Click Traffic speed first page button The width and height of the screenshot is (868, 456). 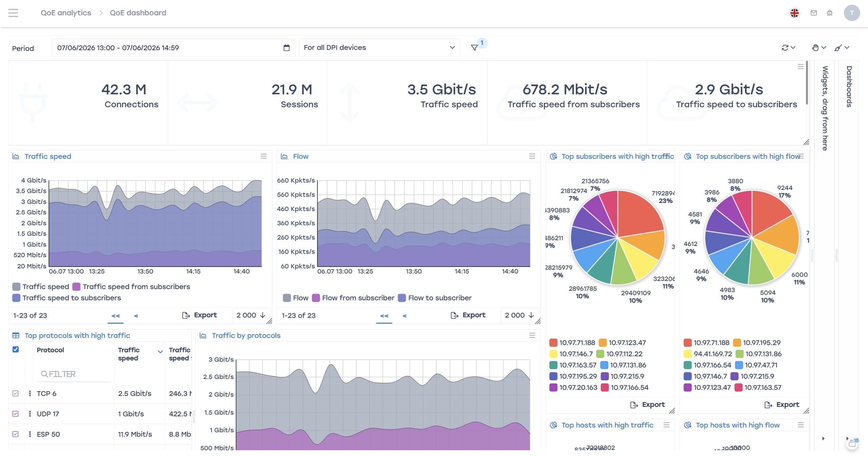pos(115,316)
